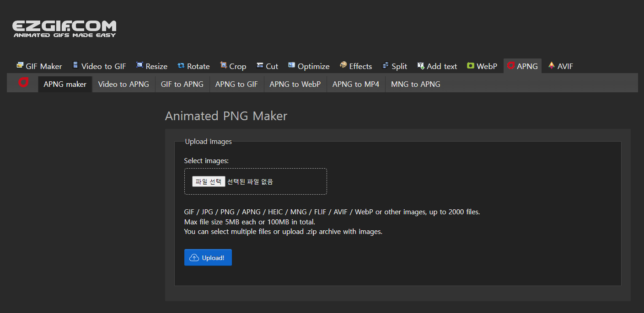Image resolution: width=644 pixels, height=313 pixels.
Task: Click the EZGIF.COM logo
Action: click(64, 28)
